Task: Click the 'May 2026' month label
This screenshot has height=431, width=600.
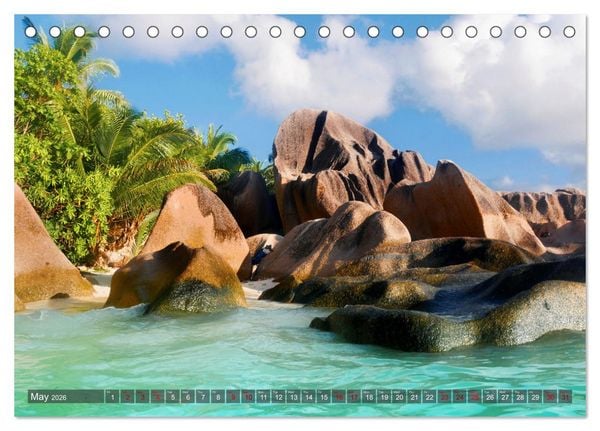Action: pos(48,397)
